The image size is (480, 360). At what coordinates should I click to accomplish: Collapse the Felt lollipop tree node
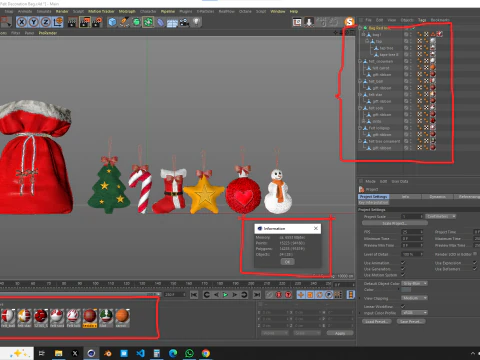click(x=360, y=128)
